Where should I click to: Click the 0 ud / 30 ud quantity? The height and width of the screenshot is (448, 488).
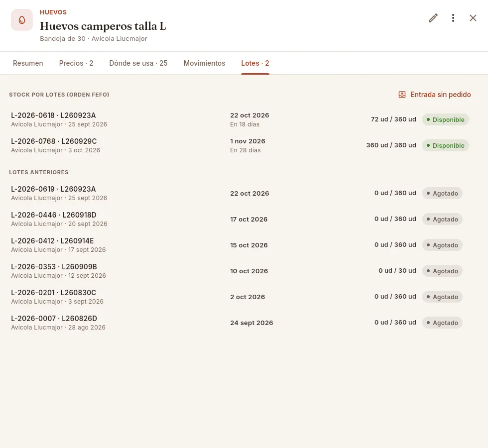[397, 270]
